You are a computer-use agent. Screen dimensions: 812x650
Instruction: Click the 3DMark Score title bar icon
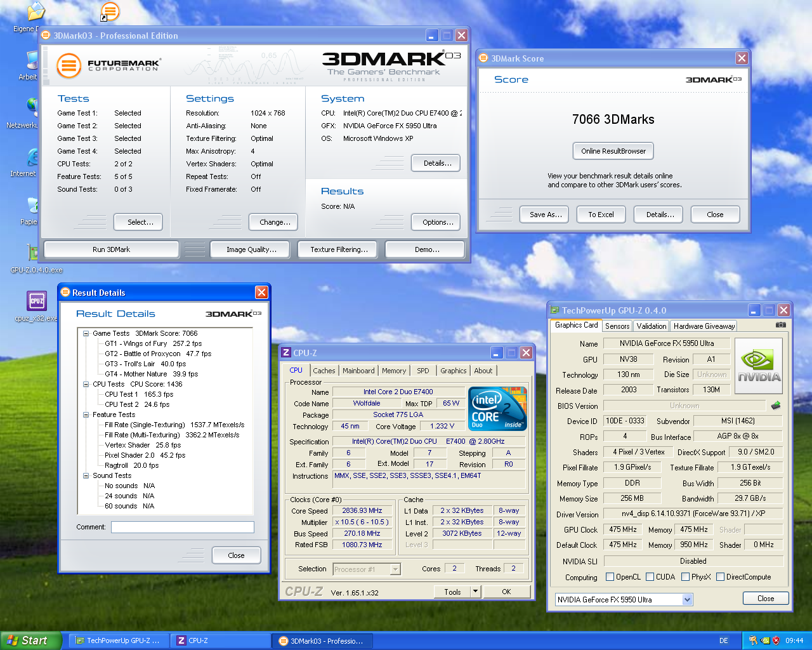483,58
